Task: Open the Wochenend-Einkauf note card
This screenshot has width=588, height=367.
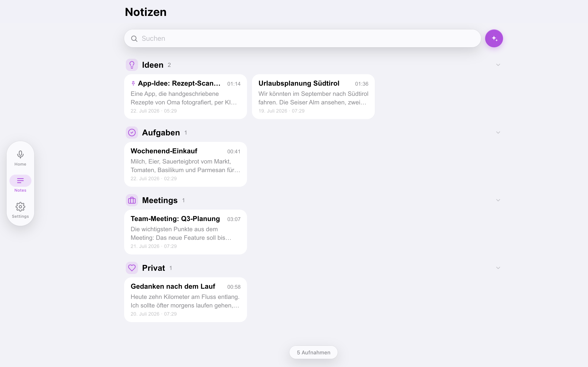Action: 185,164
